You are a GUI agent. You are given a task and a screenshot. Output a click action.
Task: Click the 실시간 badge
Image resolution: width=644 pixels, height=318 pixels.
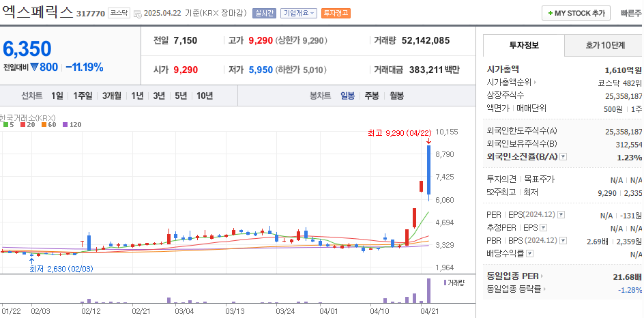pos(264,13)
